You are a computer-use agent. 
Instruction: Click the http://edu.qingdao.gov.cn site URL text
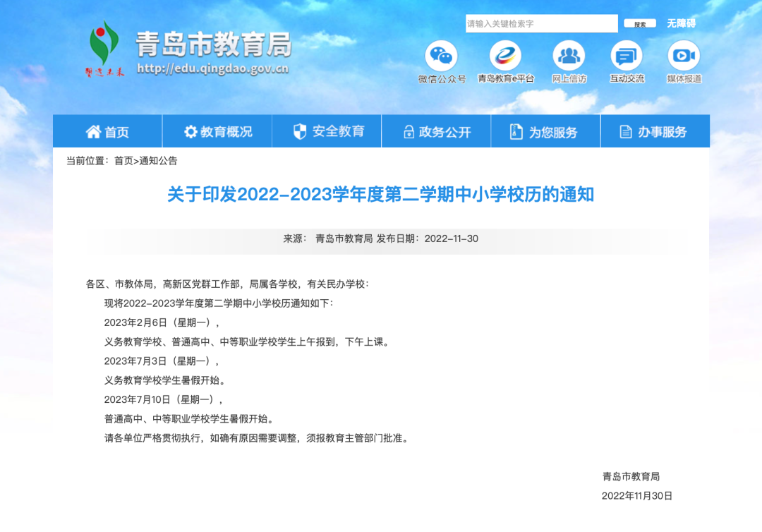(x=213, y=68)
